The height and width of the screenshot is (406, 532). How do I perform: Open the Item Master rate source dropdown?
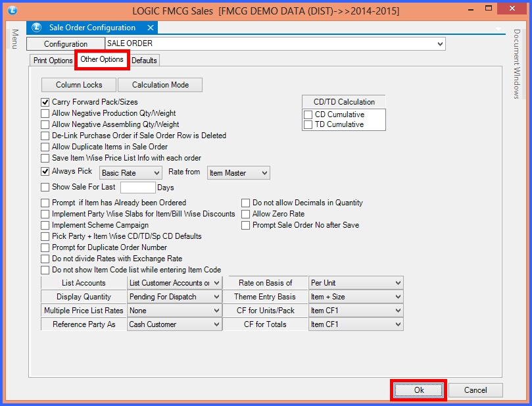[x=239, y=173]
